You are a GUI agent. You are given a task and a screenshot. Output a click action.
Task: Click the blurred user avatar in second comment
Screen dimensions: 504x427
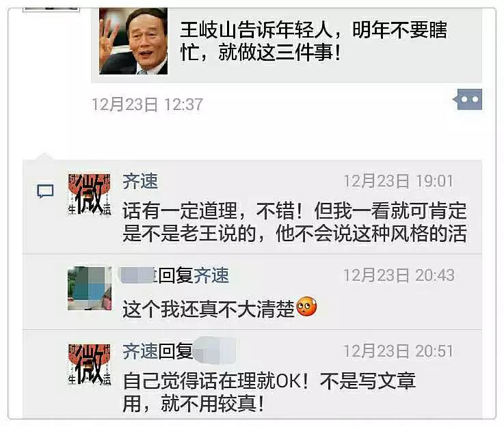[x=90, y=288]
